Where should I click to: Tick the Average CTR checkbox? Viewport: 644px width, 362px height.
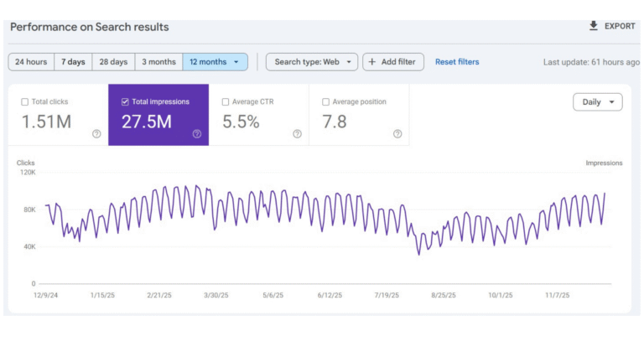[226, 102]
